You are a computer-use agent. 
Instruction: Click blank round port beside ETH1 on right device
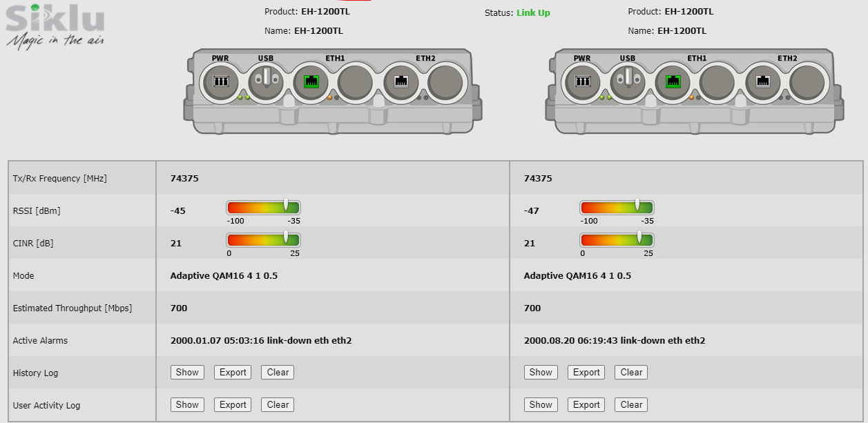pyautogui.click(x=717, y=81)
